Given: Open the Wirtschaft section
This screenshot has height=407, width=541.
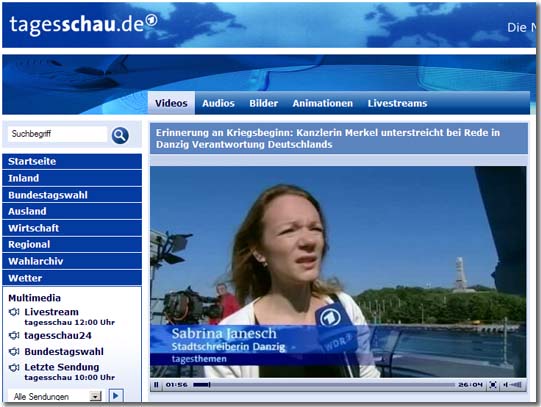Looking at the screenshot, I should tap(72, 228).
